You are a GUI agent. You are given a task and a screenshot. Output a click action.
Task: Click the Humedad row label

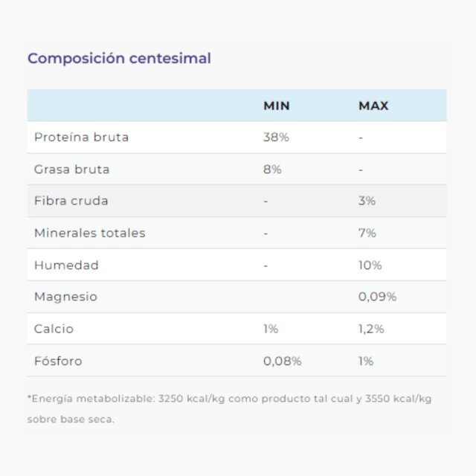pos(66,266)
